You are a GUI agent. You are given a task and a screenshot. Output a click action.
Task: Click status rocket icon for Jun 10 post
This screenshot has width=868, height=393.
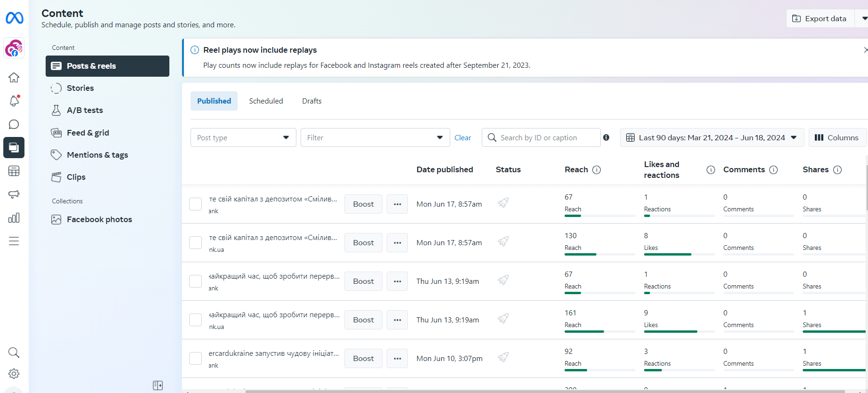point(503,357)
